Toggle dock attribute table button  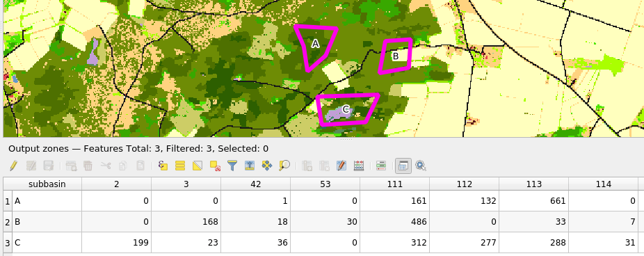pos(403,166)
